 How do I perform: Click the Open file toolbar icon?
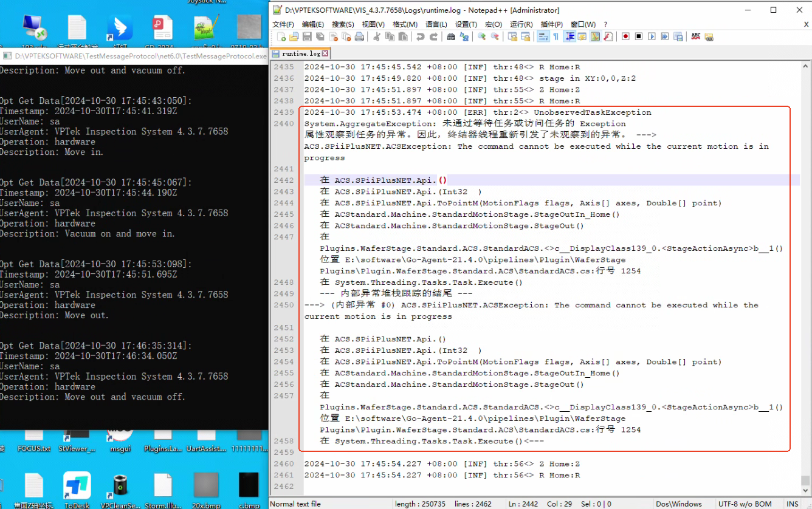click(x=294, y=36)
